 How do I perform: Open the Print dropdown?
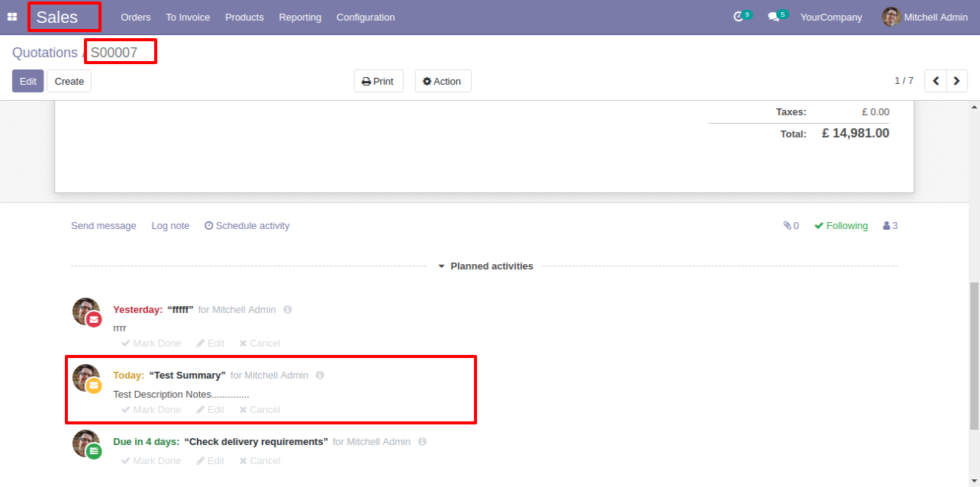click(379, 81)
